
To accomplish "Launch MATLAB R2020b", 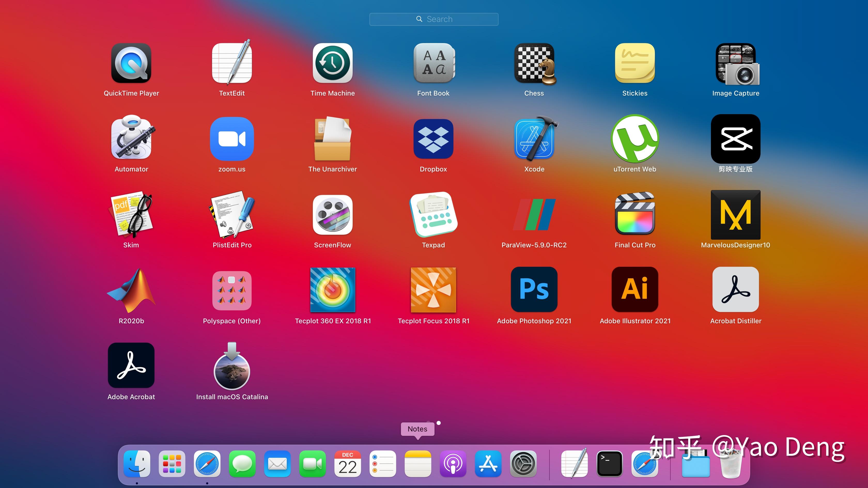I will tap(131, 290).
